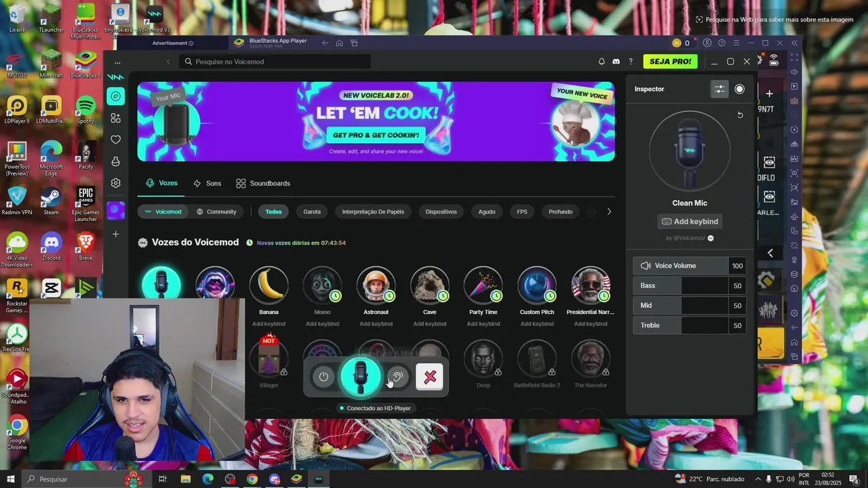Image resolution: width=868 pixels, height=488 pixels.
Task: Switch to Community voices filter
Action: coord(216,211)
